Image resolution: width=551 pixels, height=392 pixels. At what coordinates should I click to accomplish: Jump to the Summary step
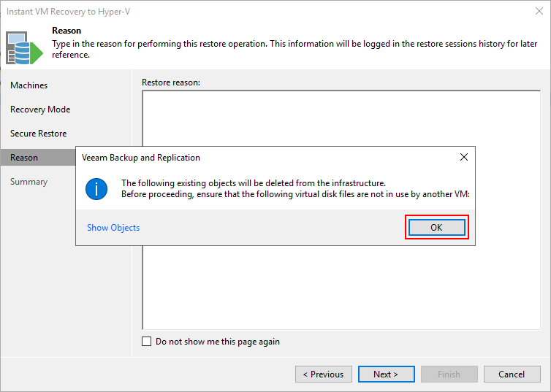pyautogui.click(x=28, y=182)
